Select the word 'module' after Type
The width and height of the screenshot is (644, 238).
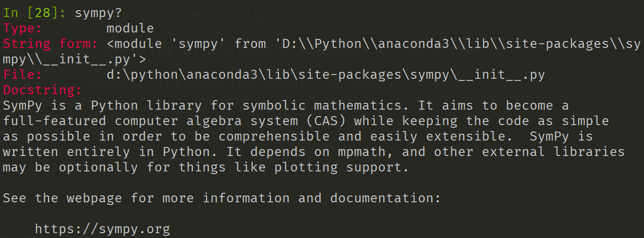[130, 29]
